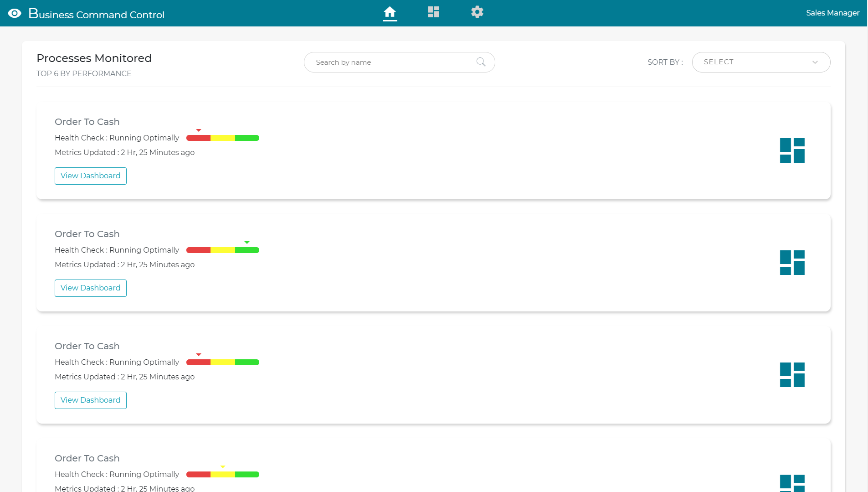This screenshot has width=868, height=492.
Task: Click dashboard tile icon on third process card
Action: (x=792, y=375)
